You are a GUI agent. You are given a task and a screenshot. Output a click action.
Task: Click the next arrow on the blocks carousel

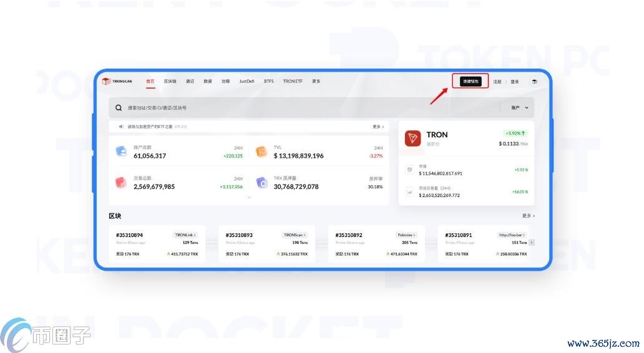click(532, 243)
